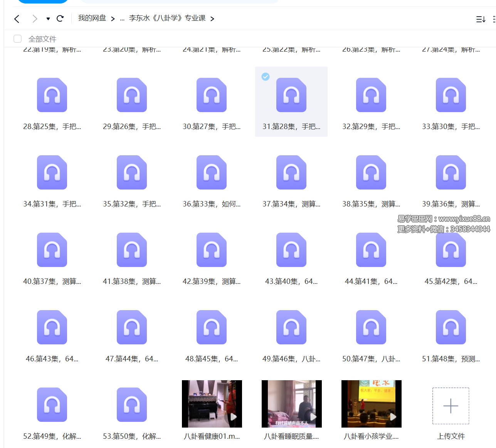
Task: Go back using the left arrow
Action: (x=17, y=19)
